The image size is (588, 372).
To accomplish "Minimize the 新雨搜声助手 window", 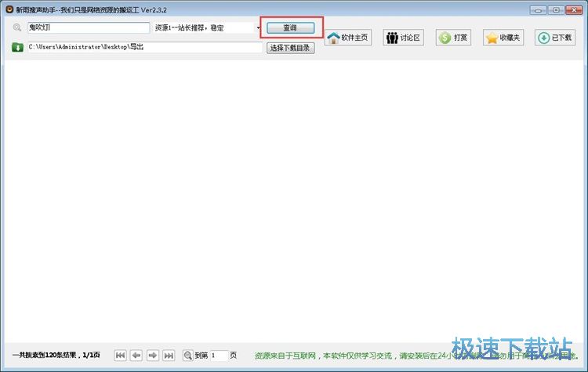I will tap(538, 9).
